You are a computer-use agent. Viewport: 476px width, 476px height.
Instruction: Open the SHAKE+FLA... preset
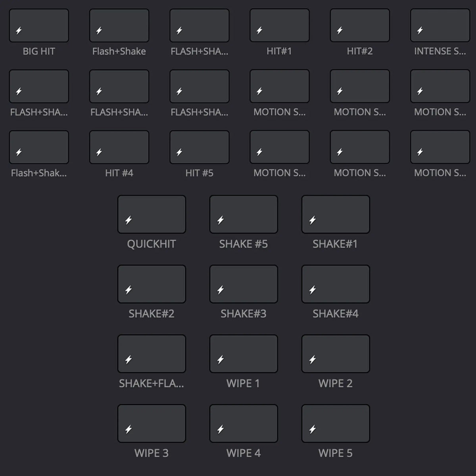pyautogui.click(x=152, y=353)
